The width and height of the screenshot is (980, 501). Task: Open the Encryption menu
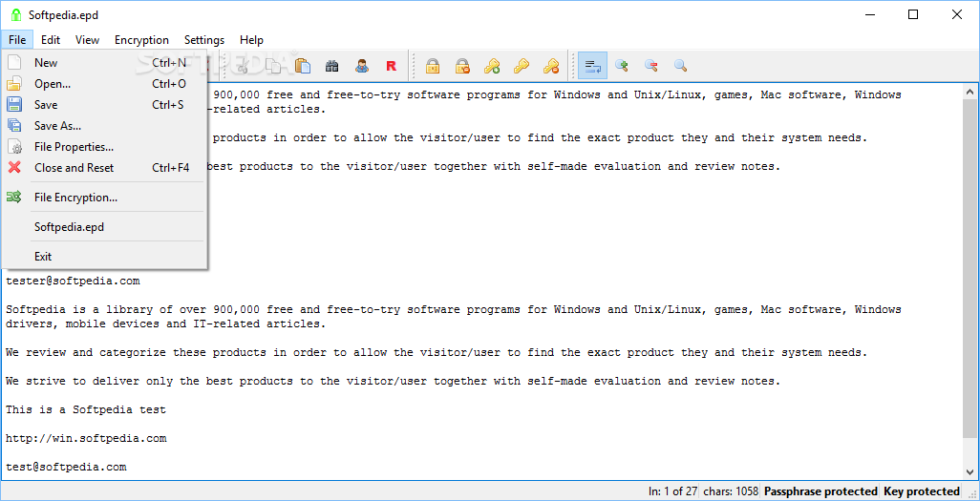pyautogui.click(x=142, y=40)
